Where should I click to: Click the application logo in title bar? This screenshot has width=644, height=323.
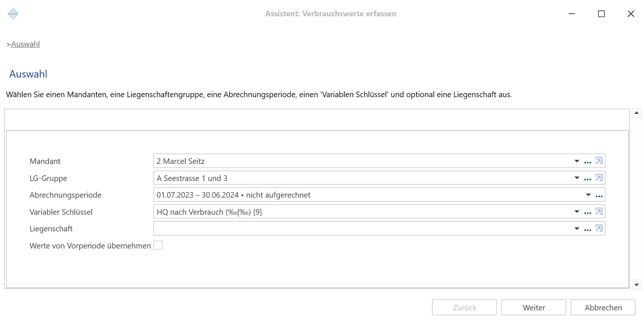click(13, 14)
